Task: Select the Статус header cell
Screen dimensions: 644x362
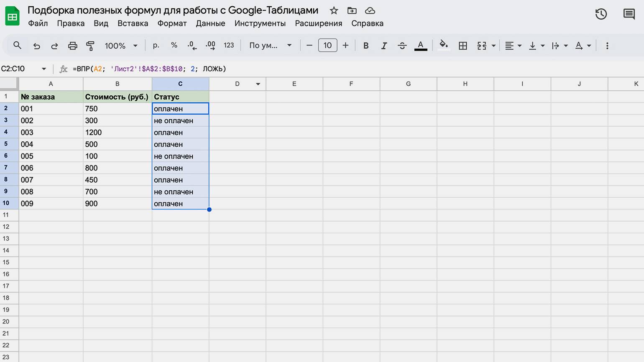Action: [x=180, y=97]
